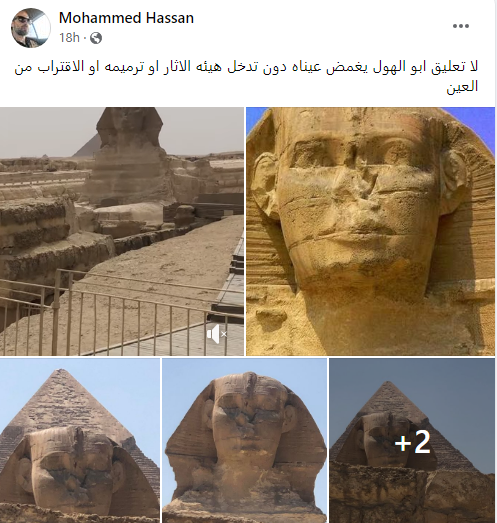Click the second line of the caption
497x523 pixels.
pyautogui.click(x=462, y=87)
